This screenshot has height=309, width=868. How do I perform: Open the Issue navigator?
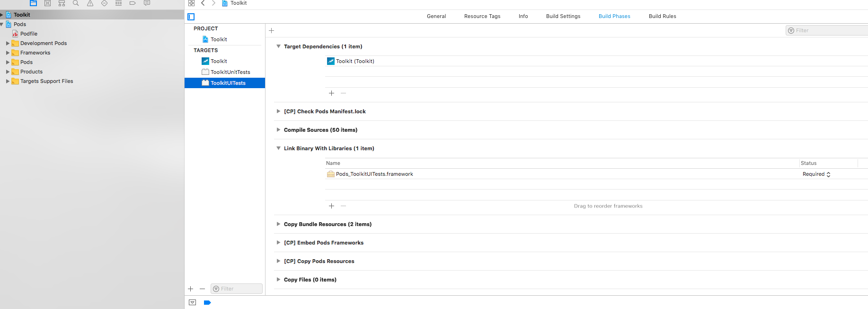click(90, 3)
